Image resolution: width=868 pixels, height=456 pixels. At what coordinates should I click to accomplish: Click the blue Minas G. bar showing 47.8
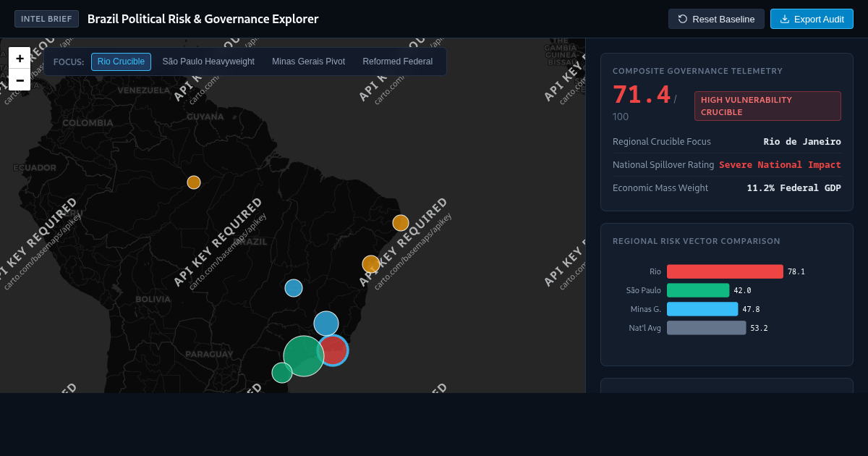pyautogui.click(x=702, y=309)
